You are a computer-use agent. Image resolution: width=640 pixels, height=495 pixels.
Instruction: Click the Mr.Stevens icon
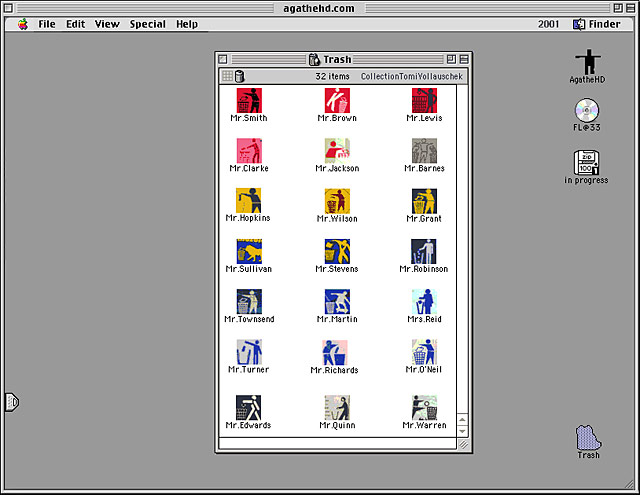pos(337,251)
